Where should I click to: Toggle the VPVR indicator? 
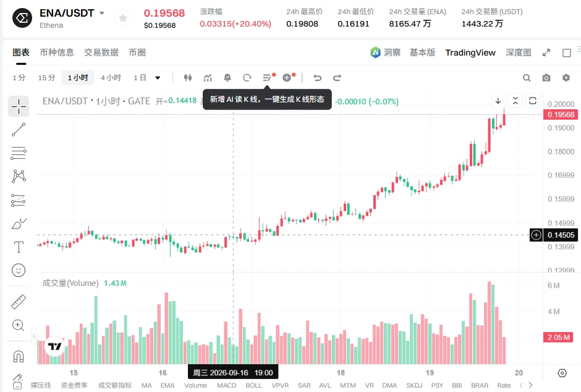pos(280,385)
